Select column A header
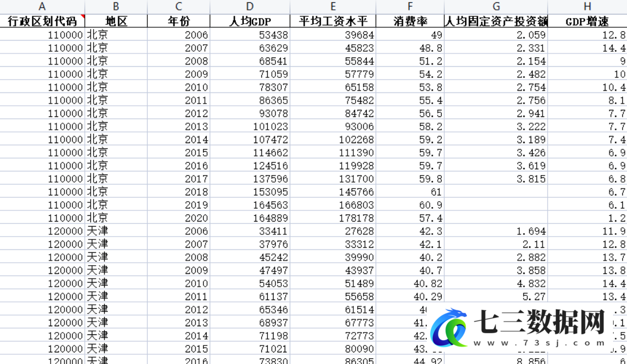 tap(42, 6)
